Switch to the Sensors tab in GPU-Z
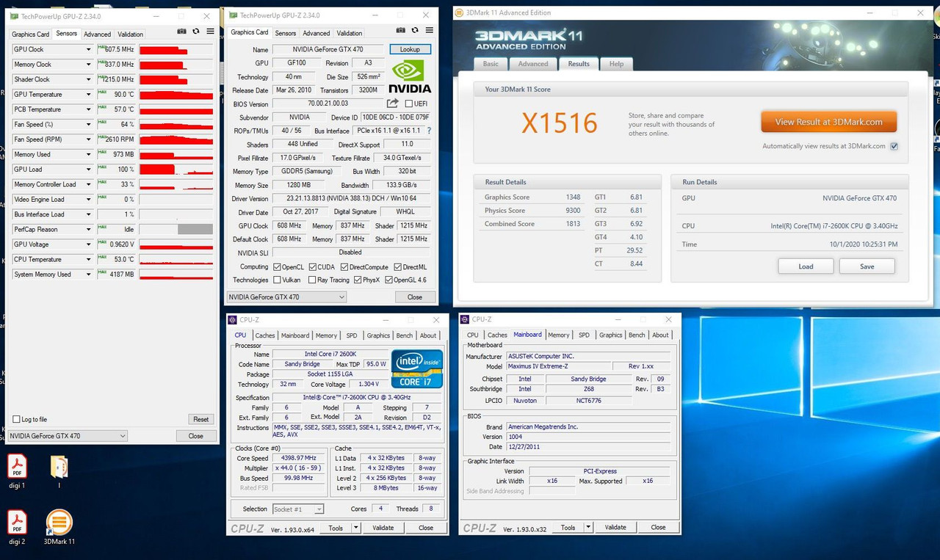Image resolution: width=940 pixels, height=560 pixels. 286,33
